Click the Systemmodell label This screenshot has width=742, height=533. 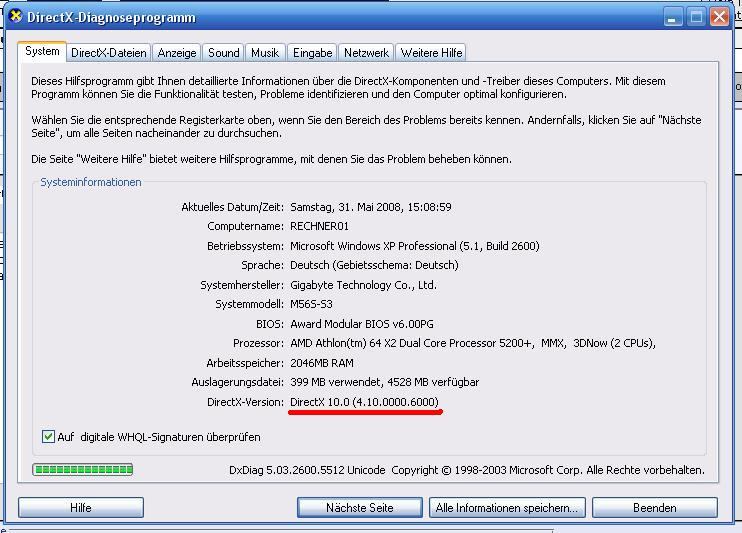tap(249, 304)
